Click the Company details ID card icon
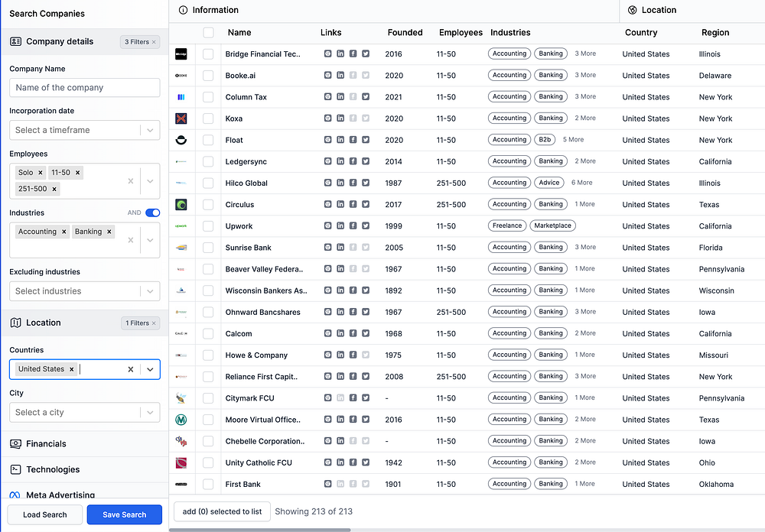Screen dimensions: 765x532 [x=15, y=41]
